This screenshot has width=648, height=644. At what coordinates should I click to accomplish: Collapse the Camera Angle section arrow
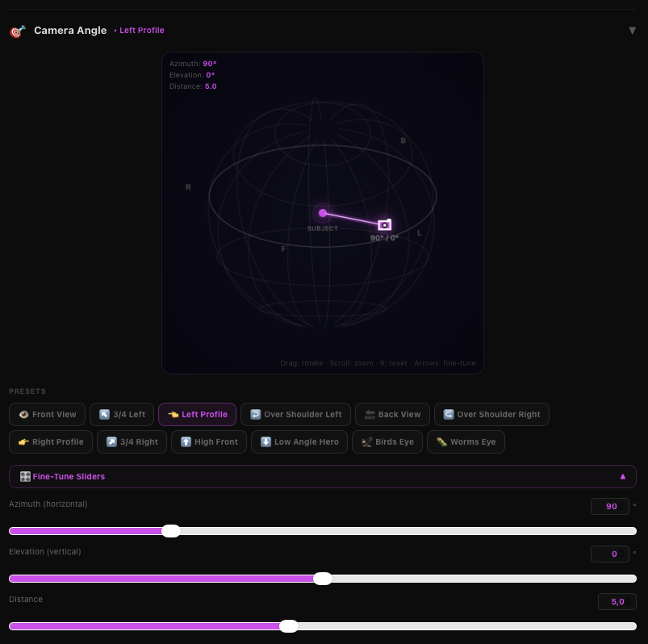pos(632,31)
